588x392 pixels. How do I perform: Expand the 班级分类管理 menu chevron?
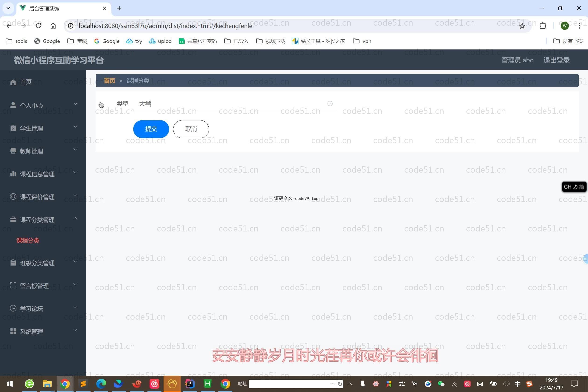tap(75, 262)
